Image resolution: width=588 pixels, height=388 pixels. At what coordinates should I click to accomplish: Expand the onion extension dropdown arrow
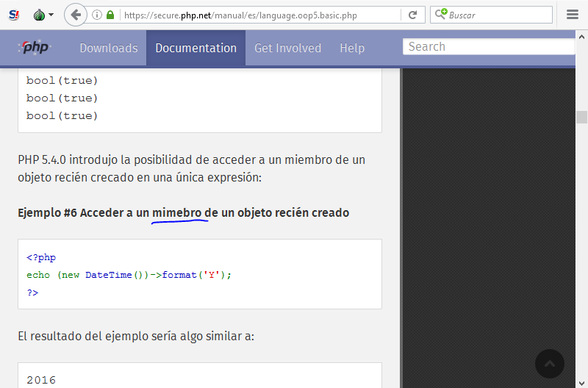click(51, 15)
